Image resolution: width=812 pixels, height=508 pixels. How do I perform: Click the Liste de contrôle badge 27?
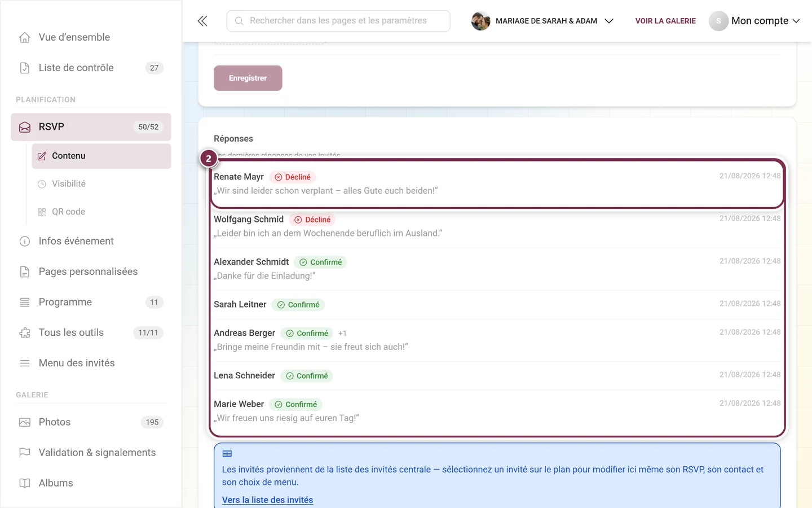pos(155,68)
